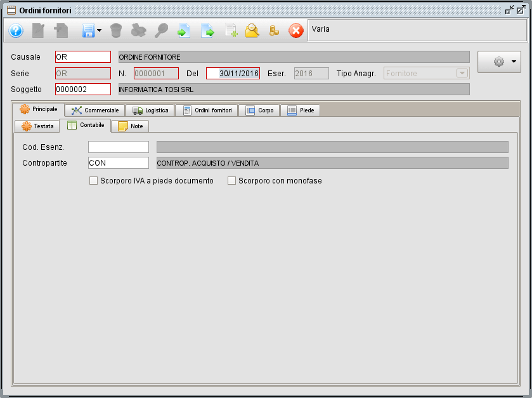Click the magnifying glass lookup icon
This screenshot has height=398, width=532.
pyautogui.click(x=161, y=30)
